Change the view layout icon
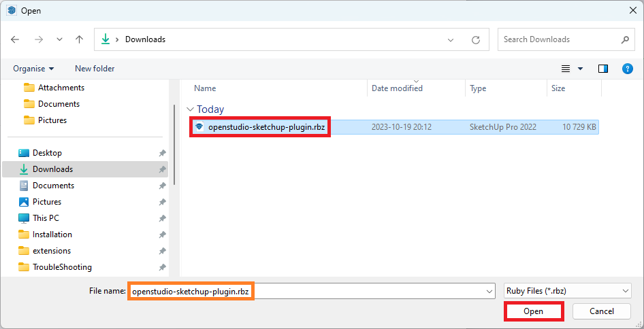The width and height of the screenshot is (644, 329). point(566,69)
